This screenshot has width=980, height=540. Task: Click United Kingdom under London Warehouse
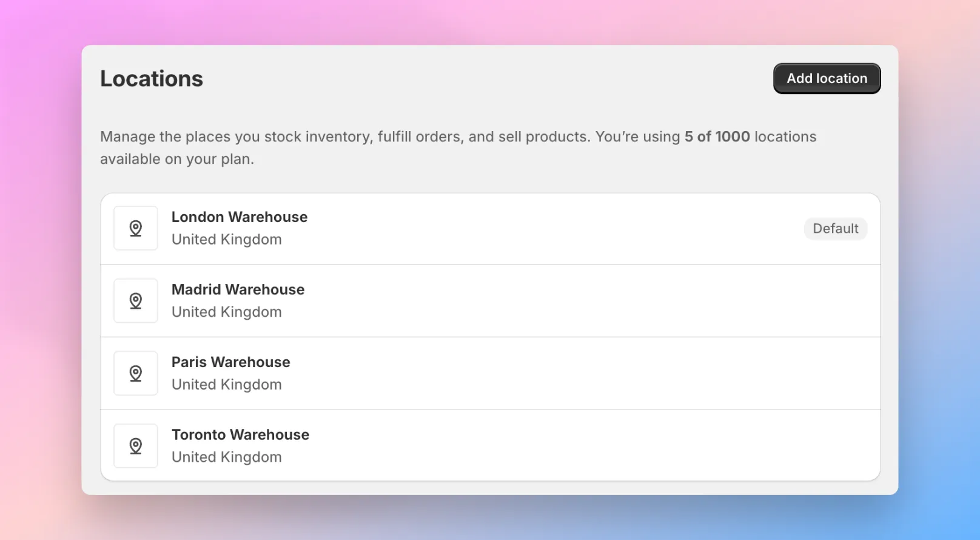[x=227, y=240]
